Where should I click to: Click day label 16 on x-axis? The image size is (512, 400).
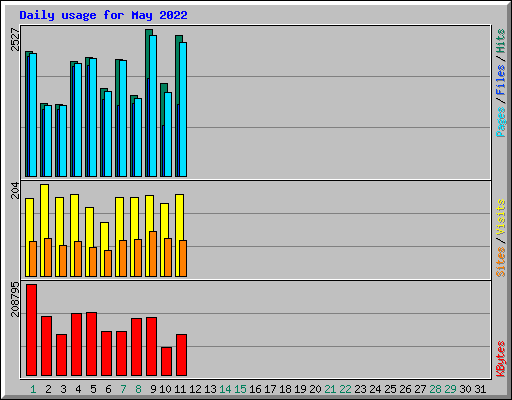(x=255, y=389)
